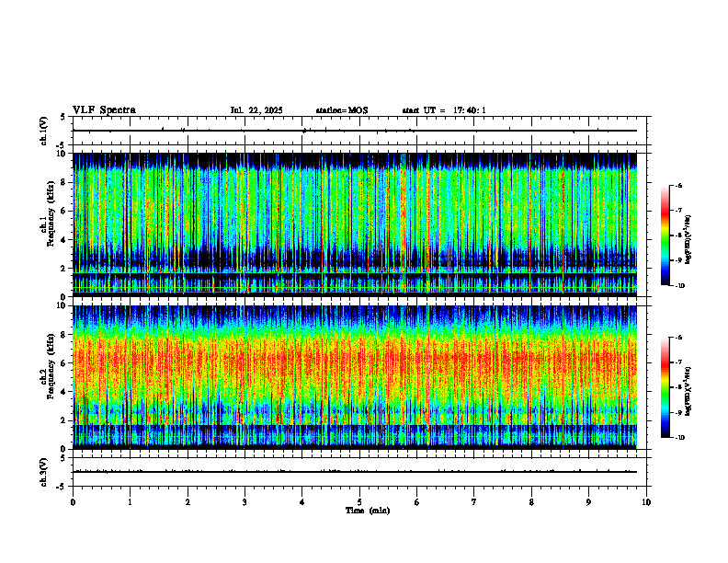Click time-axis tick label "1"

click(130, 502)
